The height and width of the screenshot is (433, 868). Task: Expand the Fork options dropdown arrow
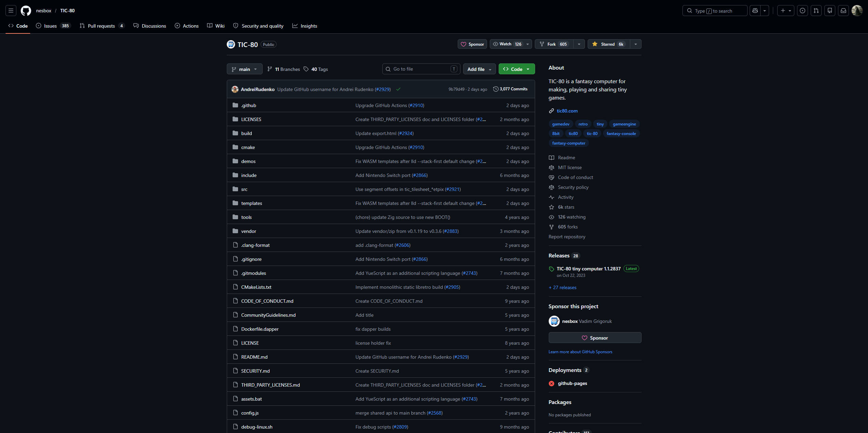point(579,44)
